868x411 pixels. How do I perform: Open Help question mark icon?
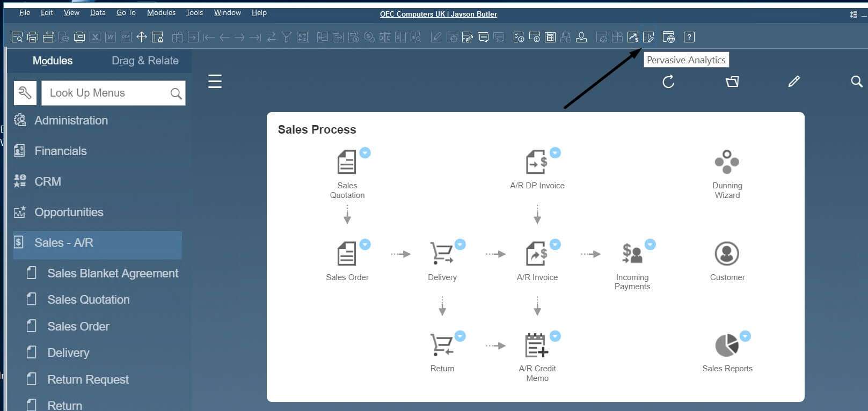(x=689, y=37)
